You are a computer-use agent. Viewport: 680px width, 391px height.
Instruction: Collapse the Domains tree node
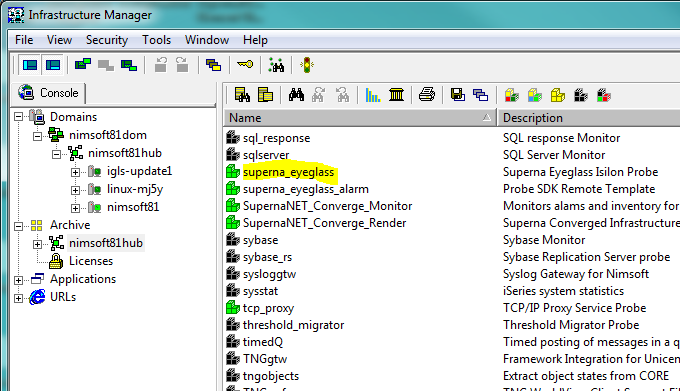pos(19,117)
